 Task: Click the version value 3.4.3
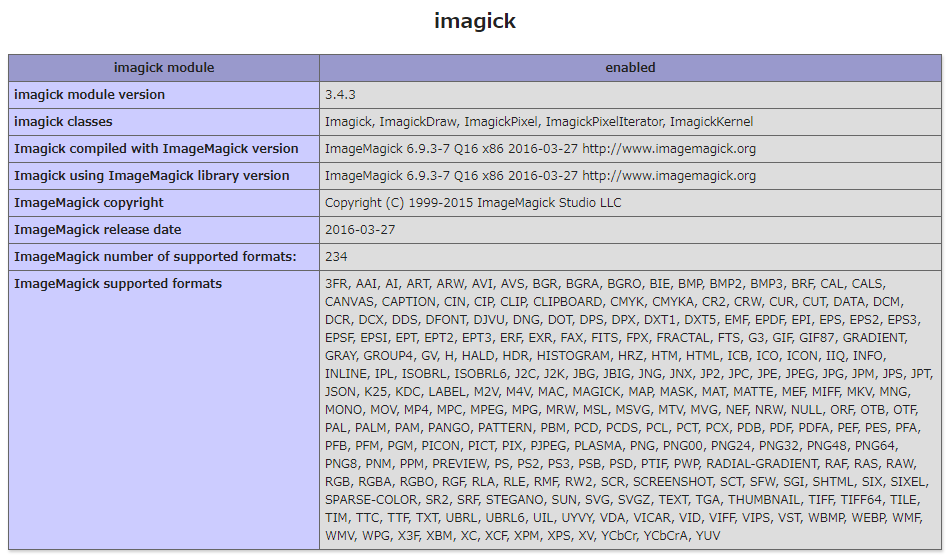(340, 95)
